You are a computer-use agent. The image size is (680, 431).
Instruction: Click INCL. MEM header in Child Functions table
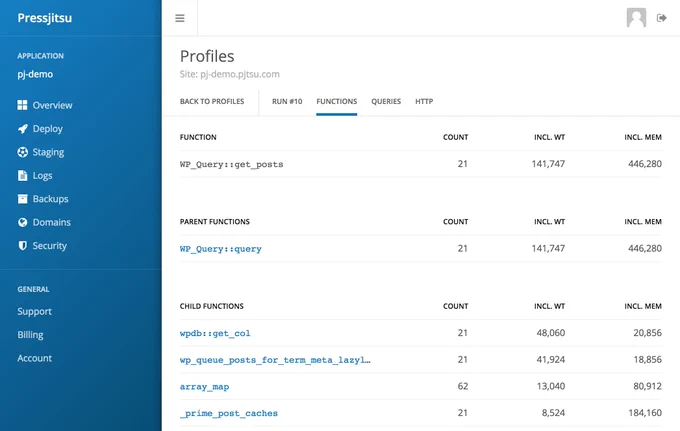[643, 306]
